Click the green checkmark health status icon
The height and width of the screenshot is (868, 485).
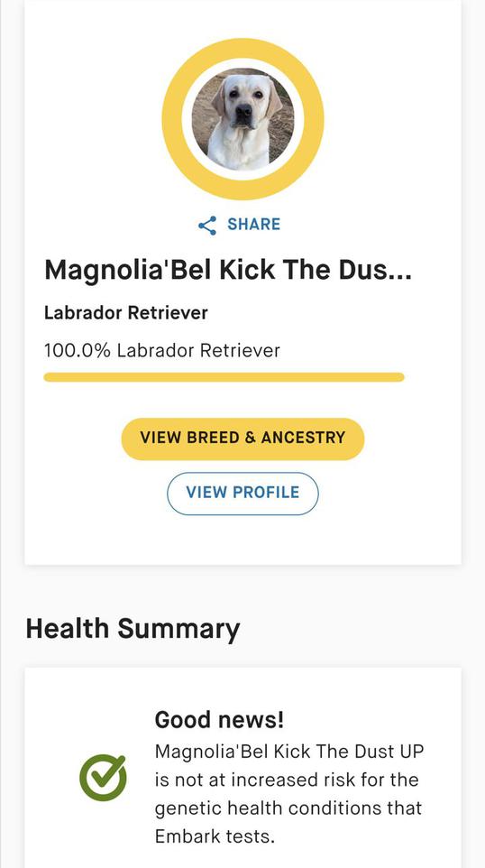pos(103,777)
